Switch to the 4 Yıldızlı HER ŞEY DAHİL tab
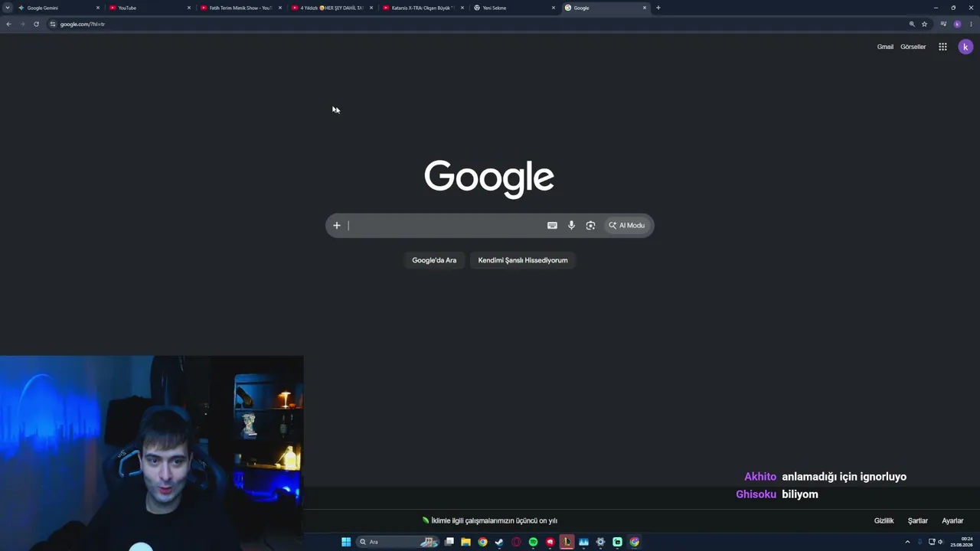This screenshot has width=980, height=551. click(x=332, y=8)
